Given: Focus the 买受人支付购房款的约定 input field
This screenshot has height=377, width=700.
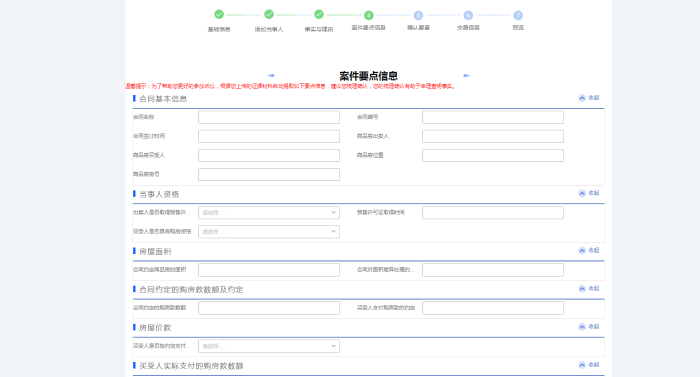Looking at the screenshot, I should pyautogui.click(x=493, y=308).
